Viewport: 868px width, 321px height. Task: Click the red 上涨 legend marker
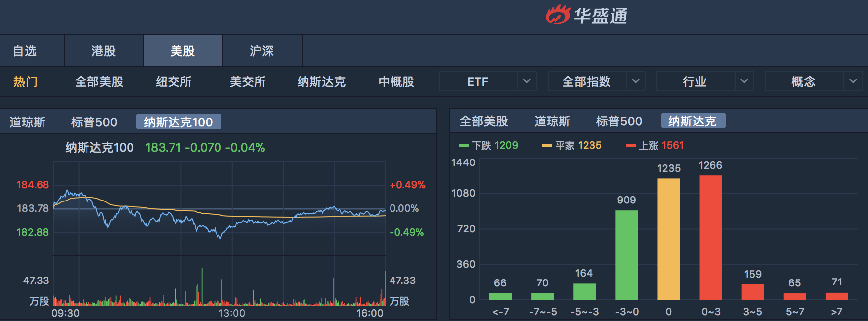(630, 146)
